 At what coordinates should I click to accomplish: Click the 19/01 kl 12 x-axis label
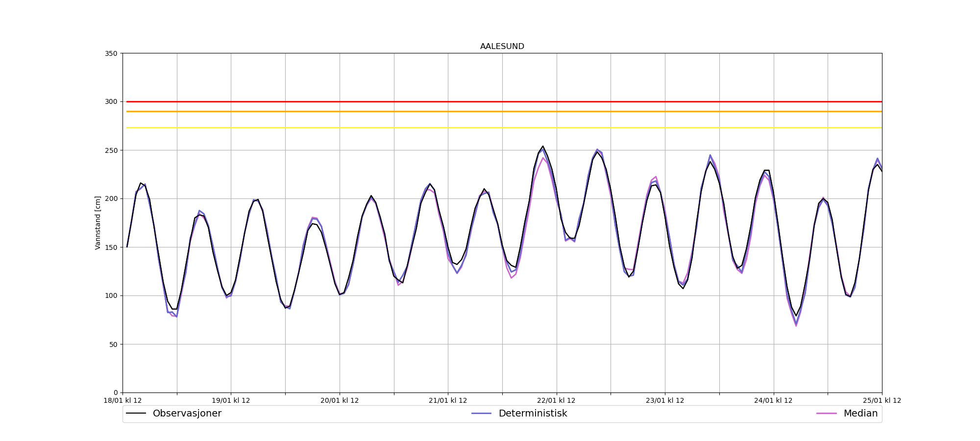[x=231, y=401]
